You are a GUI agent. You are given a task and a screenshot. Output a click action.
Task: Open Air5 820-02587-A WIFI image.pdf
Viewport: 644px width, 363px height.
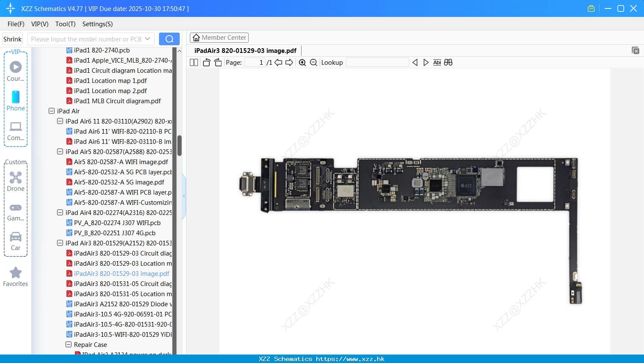point(121,162)
